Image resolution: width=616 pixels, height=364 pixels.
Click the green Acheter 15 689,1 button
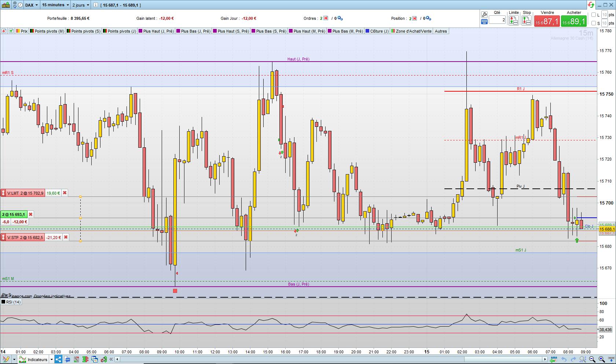click(574, 21)
